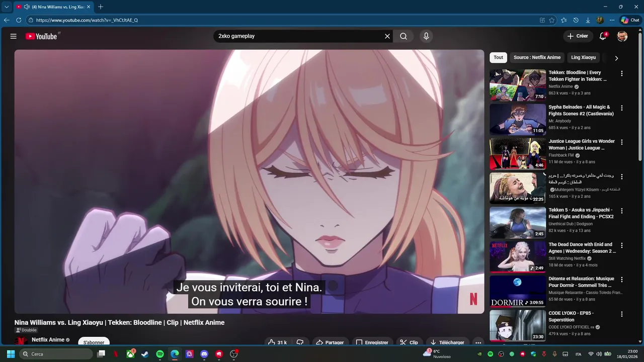
Task: Open Discord from the taskbar
Action: click(204, 354)
